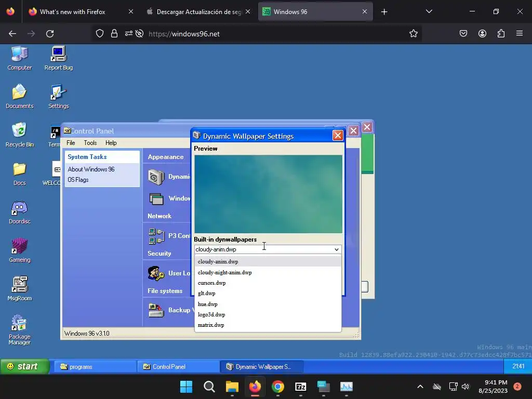Launch the MsgRoom desktop shortcut

coord(20,289)
